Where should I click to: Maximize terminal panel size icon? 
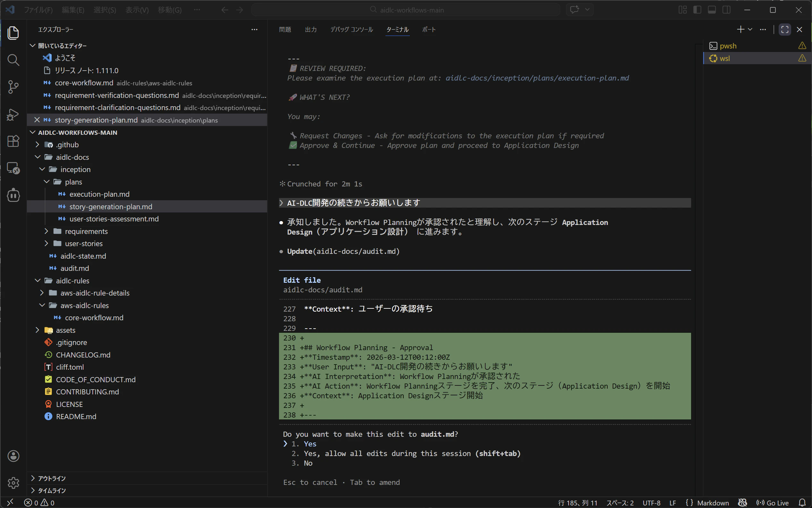click(x=785, y=30)
